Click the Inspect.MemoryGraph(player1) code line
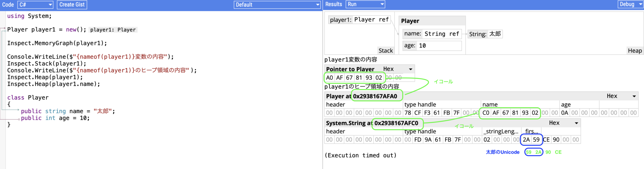This screenshot has width=644, height=169. click(57, 43)
